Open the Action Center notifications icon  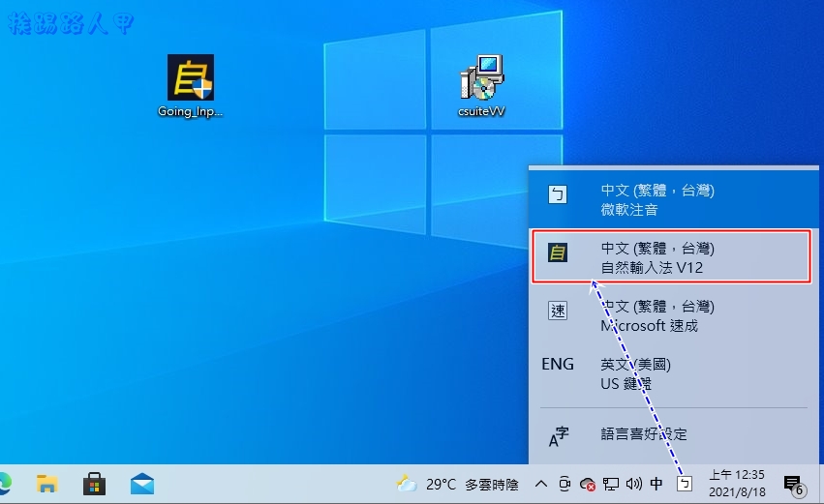pyautogui.click(x=794, y=485)
